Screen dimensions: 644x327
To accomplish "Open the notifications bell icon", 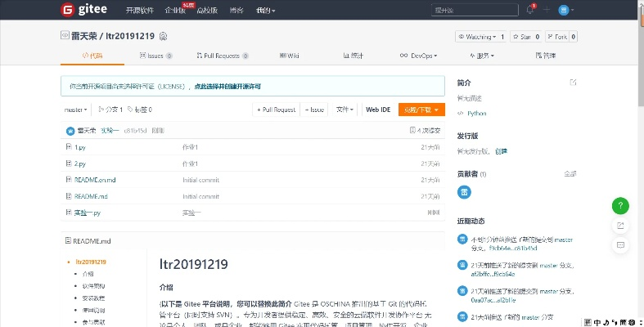I will [529, 11].
